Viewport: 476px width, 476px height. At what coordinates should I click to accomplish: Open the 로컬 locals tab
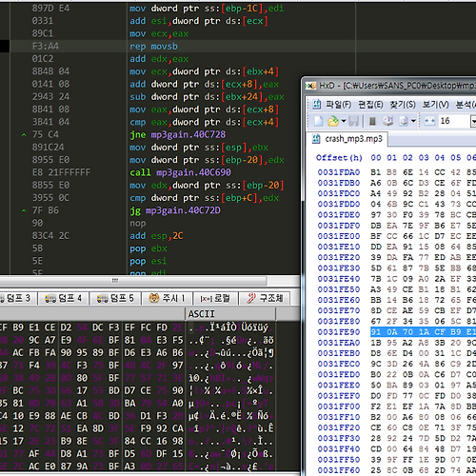(215, 298)
